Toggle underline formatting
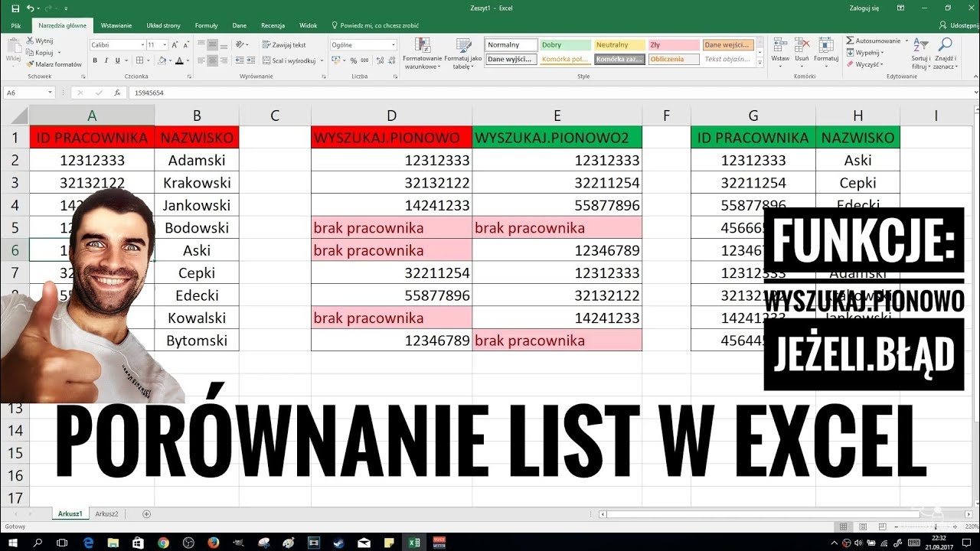Screen dimensions: 980x551 pos(118,60)
